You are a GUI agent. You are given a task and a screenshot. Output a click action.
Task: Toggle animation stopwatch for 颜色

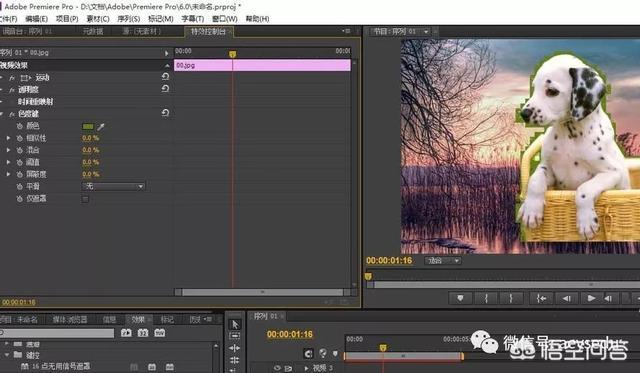click(19, 126)
